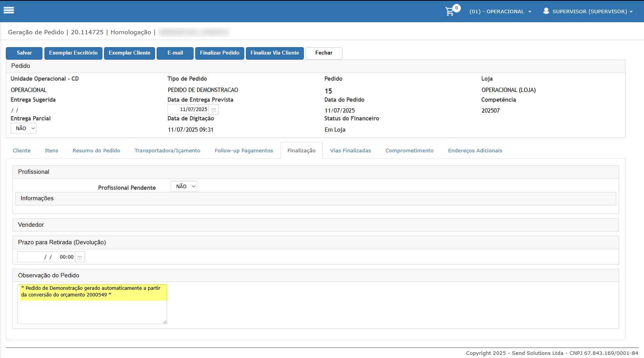This screenshot has width=644, height=358.
Task: Click the Em Loja financial status
Action: 335,130
